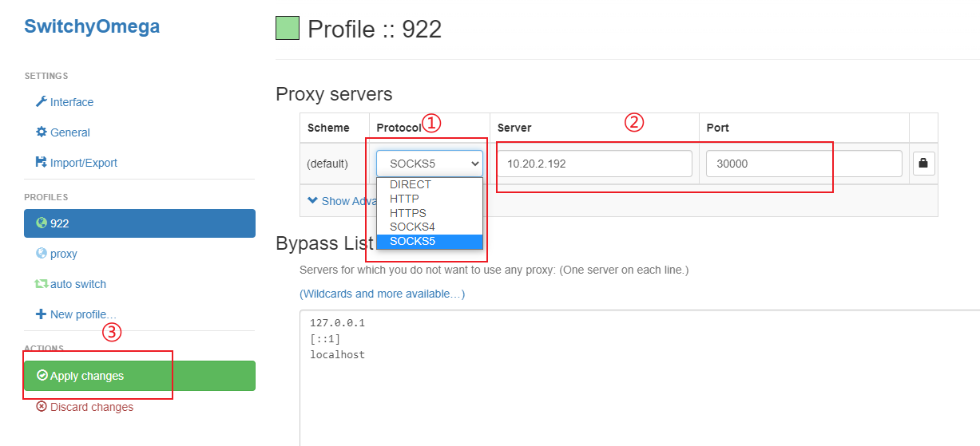Click the lock icon for proxy authentication
This screenshot has height=446, width=980.
[x=923, y=164]
